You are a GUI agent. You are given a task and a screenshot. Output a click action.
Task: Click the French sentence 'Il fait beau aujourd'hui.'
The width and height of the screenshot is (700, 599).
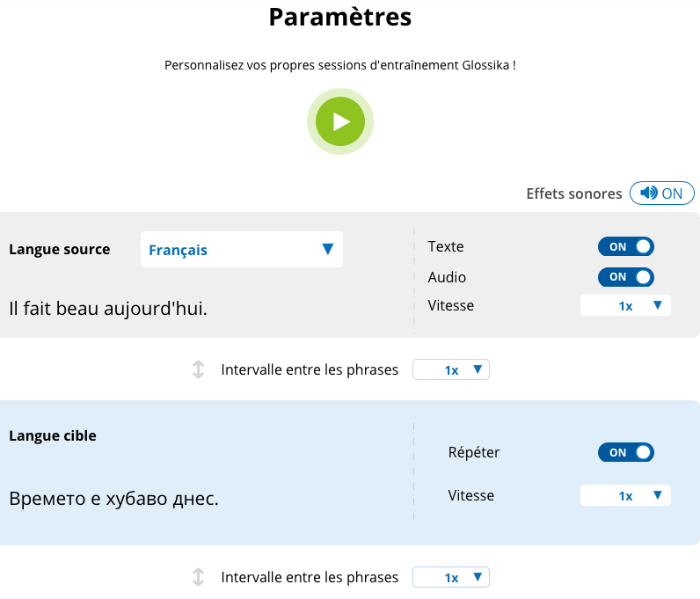[108, 309]
